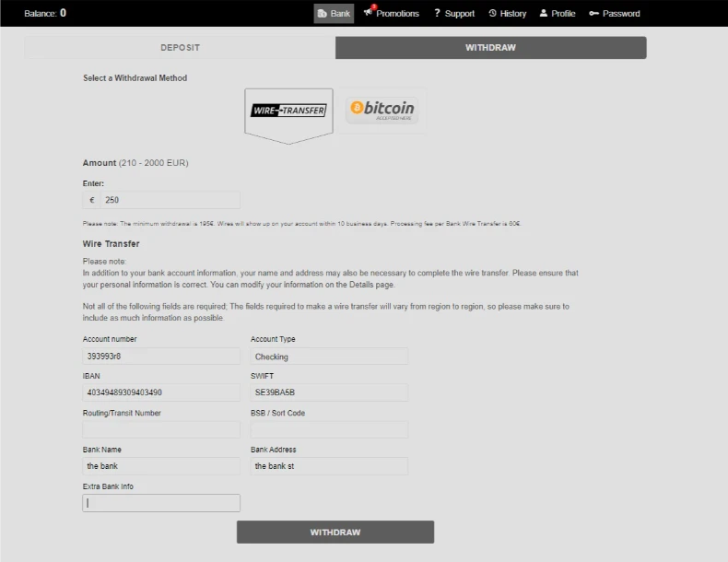Screen dimensions: 728x562
Task: Open the Promotions menu item
Action: click(x=391, y=14)
